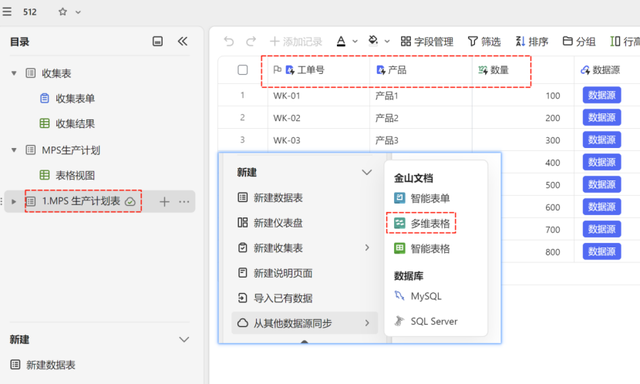Click 筛选 filter button in toolbar
The height and width of the screenshot is (384, 640).
pyautogui.click(x=484, y=41)
